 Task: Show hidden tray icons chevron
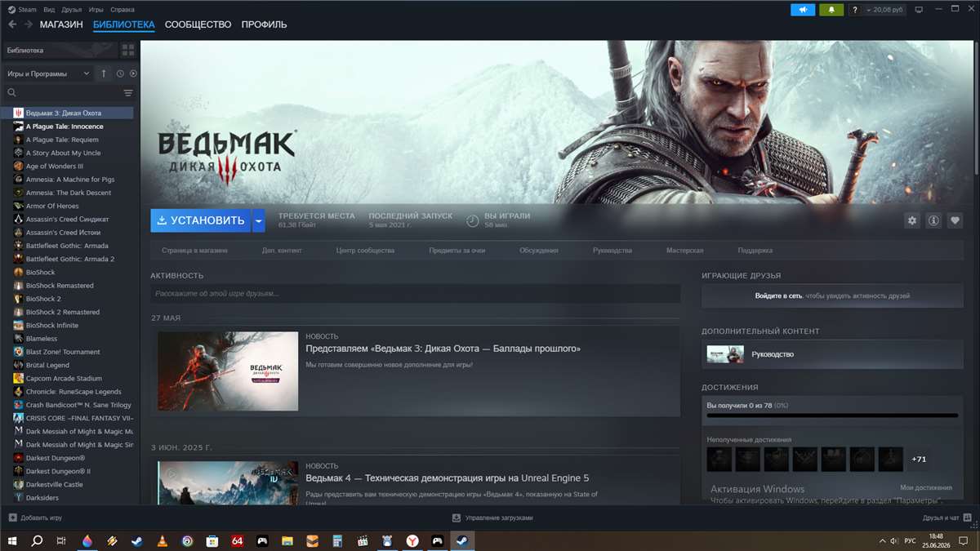(x=882, y=540)
